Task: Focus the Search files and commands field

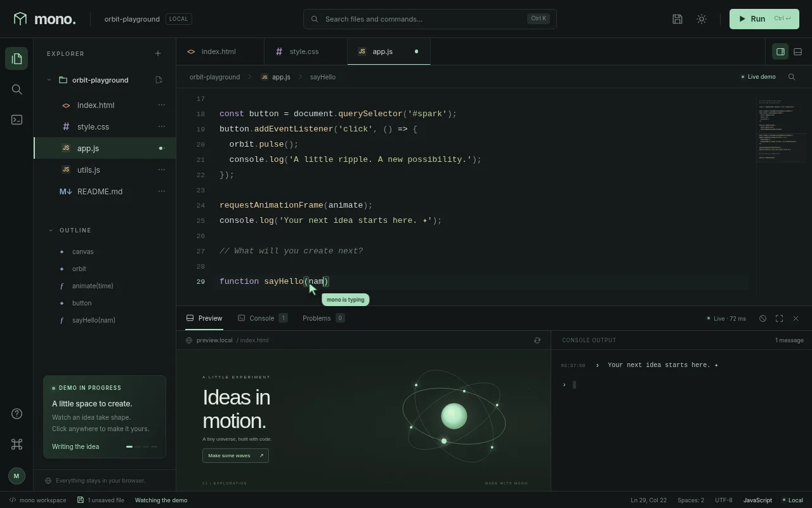Action: [x=429, y=19]
